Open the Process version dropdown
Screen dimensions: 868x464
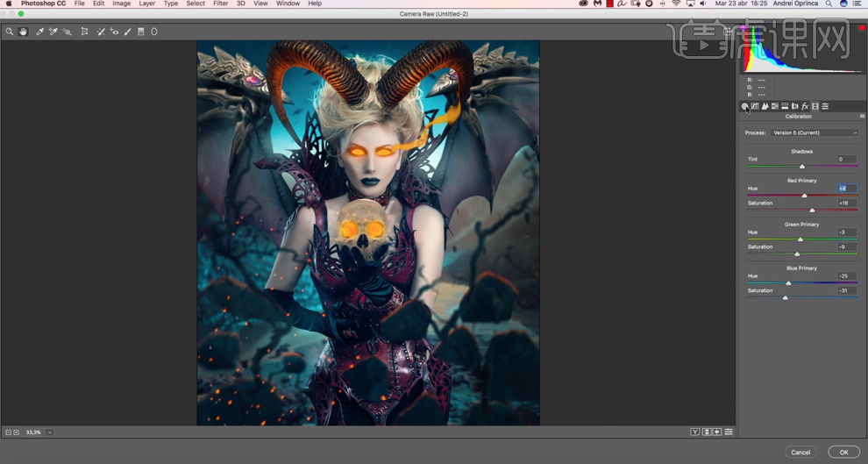[815, 132]
